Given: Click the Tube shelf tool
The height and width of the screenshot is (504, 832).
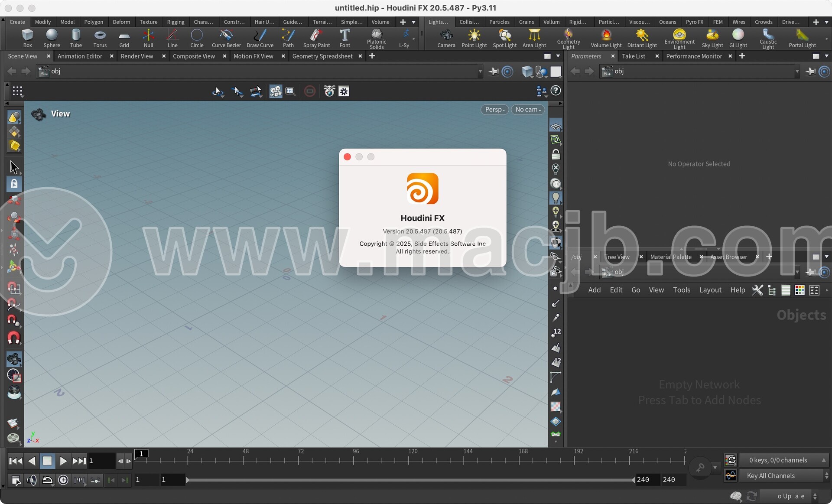Looking at the screenshot, I should click(76, 38).
